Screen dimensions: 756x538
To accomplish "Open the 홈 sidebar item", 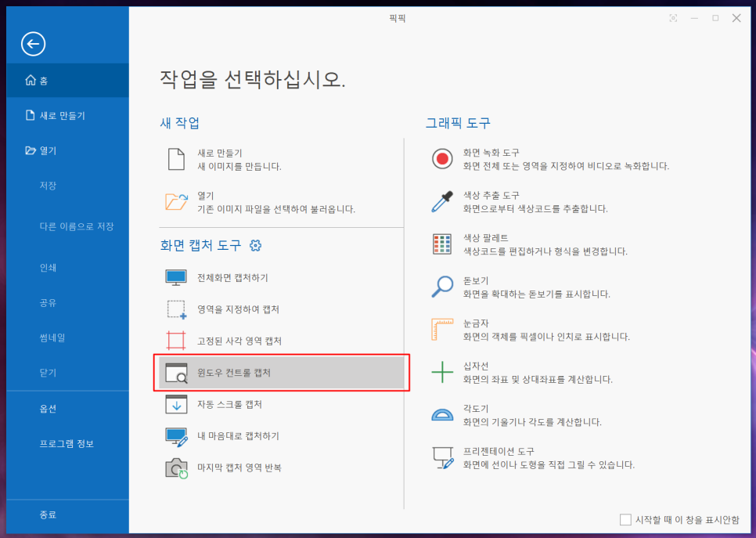I will [x=67, y=80].
